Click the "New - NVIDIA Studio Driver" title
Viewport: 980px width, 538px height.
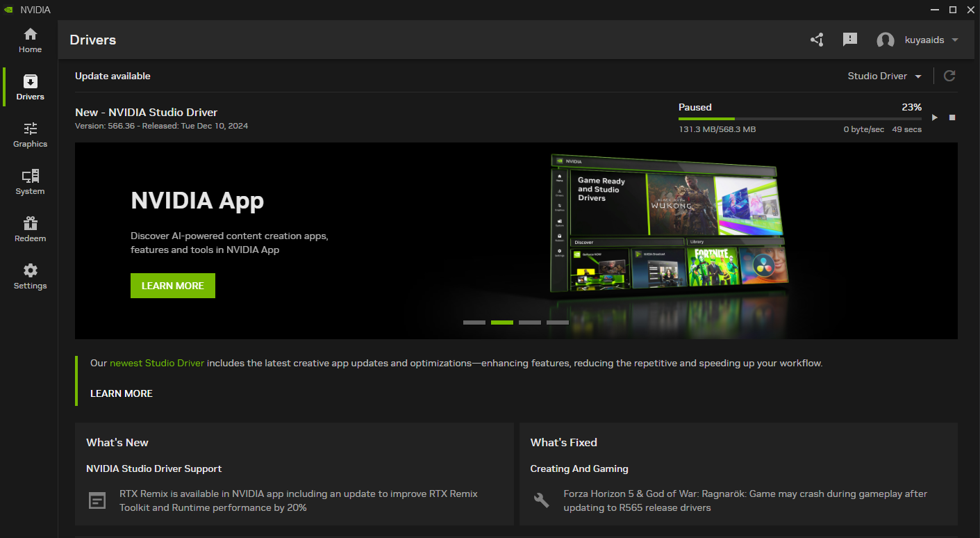pyautogui.click(x=146, y=112)
